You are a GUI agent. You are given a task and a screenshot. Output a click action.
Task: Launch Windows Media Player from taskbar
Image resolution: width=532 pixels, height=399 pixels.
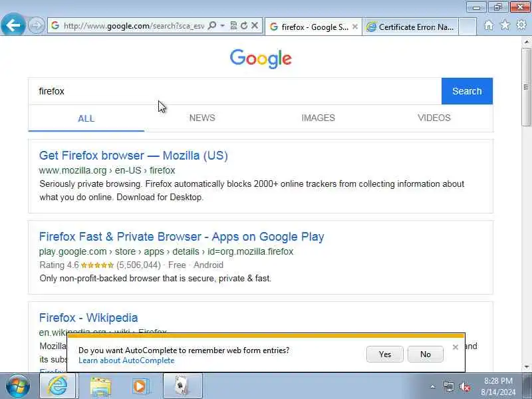tap(140, 386)
